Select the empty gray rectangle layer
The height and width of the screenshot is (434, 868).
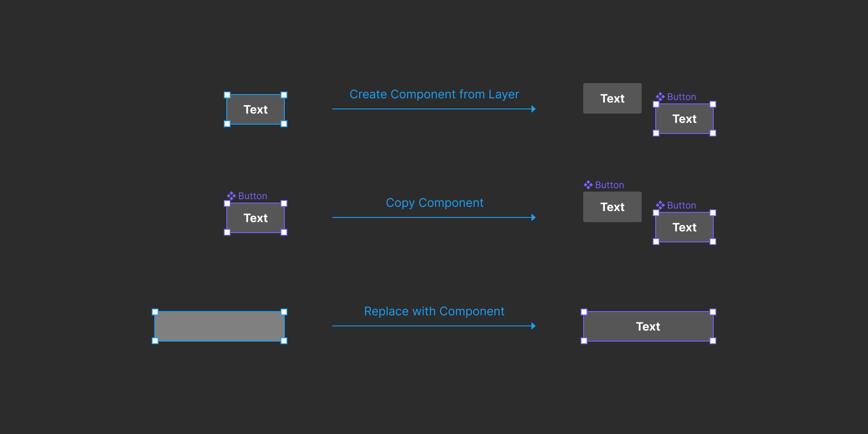(220, 326)
